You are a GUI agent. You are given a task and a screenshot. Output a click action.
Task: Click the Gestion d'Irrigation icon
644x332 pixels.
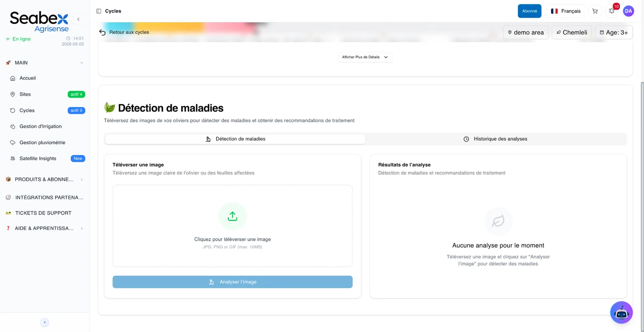12,127
